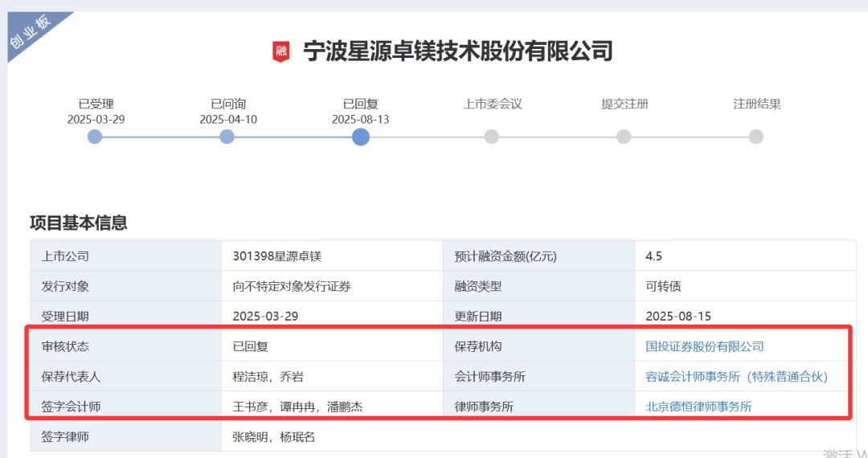Click the 上市公司 label cell
868x458 pixels.
(125, 256)
